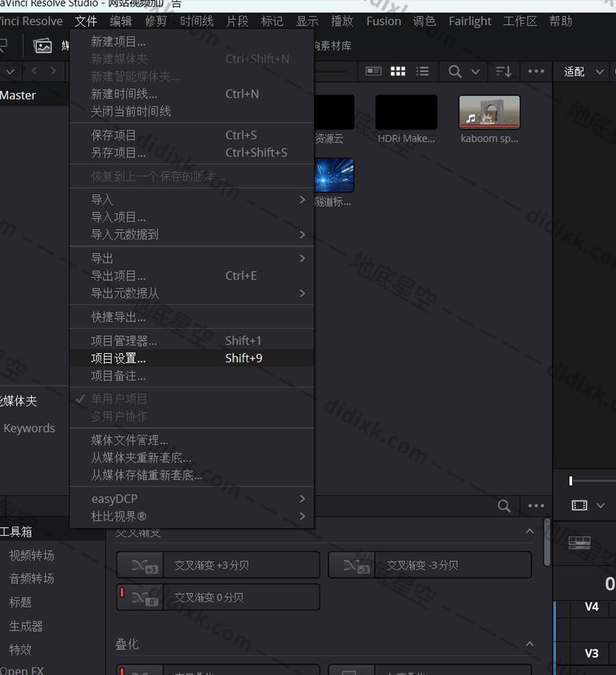Open the 播放 menu

[x=342, y=21]
